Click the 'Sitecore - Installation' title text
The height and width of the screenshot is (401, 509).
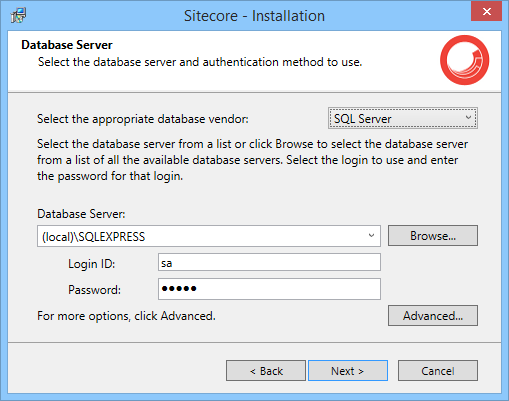(x=254, y=16)
